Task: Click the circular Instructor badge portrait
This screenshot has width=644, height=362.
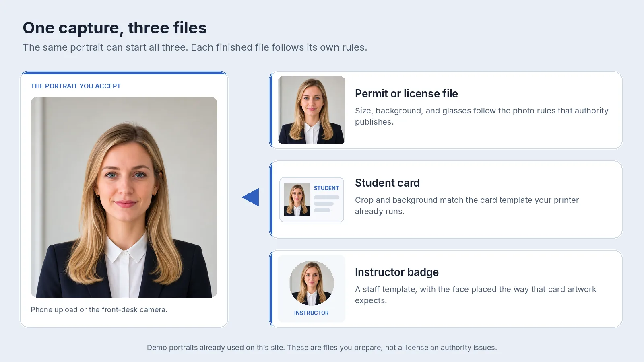Action: pos(312,283)
